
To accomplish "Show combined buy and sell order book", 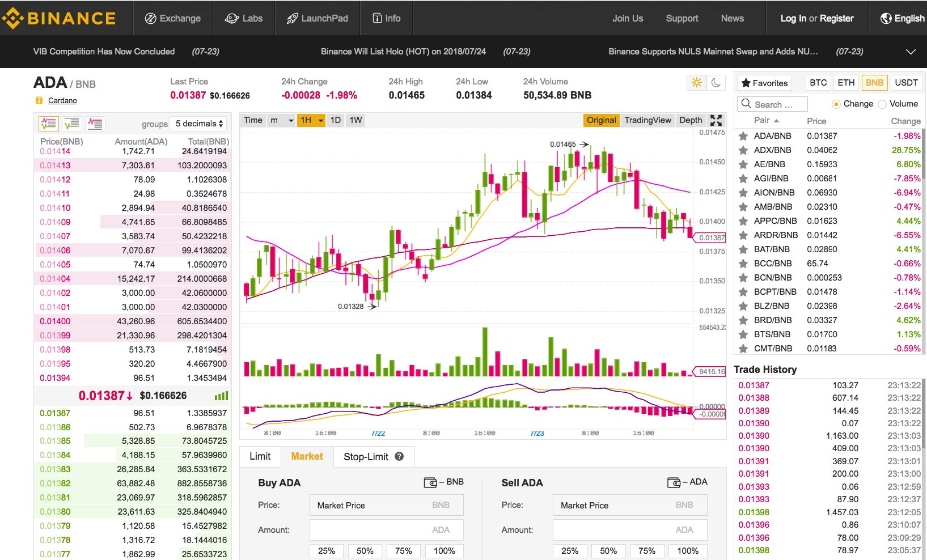I will tap(49, 123).
